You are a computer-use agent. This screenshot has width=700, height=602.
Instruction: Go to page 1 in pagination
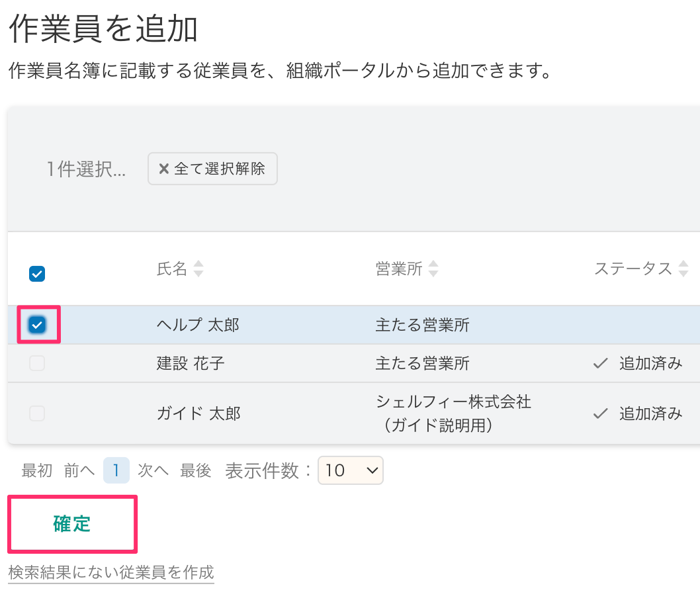click(116, 471)
